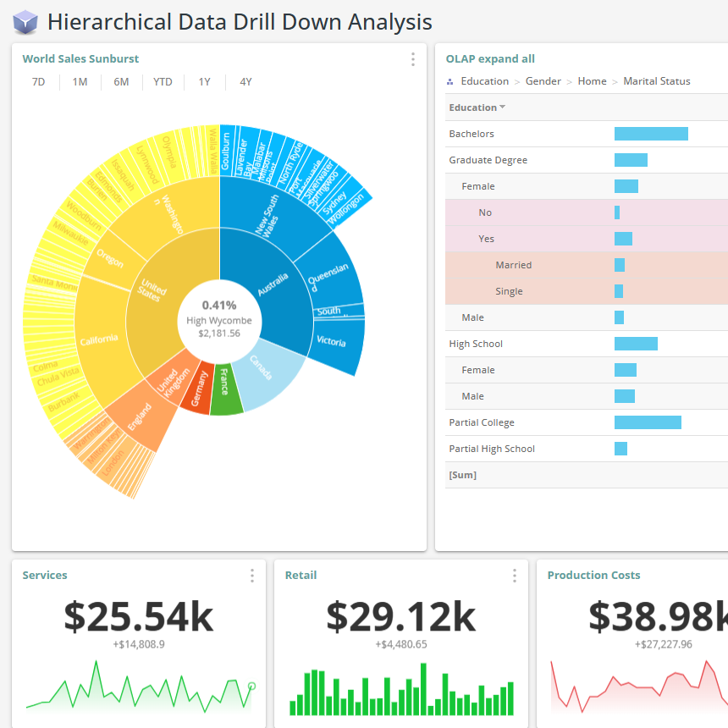Click the Germany segment in sunburst

pyautogui.click(x=196, y=391)
